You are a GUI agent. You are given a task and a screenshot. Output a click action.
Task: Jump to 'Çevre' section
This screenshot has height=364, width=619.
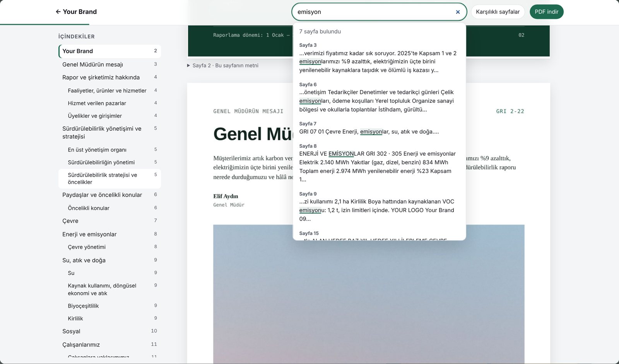[x=110, y=221]
